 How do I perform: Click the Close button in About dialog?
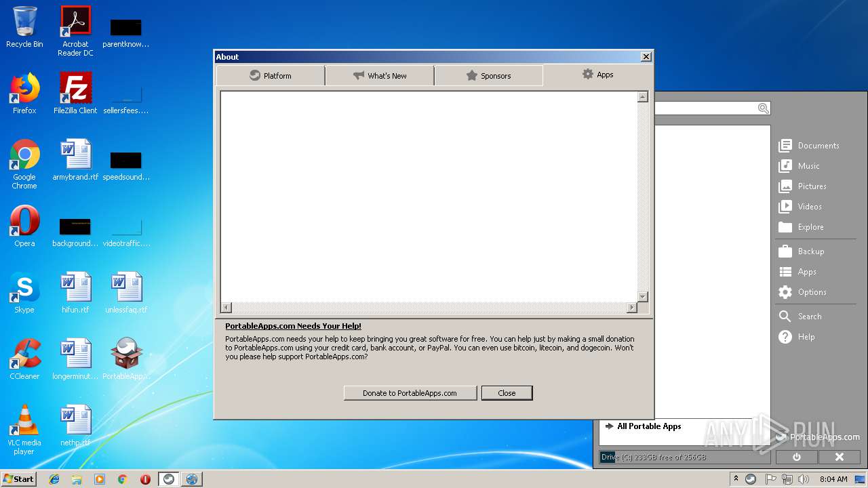(x=507, y=393)
